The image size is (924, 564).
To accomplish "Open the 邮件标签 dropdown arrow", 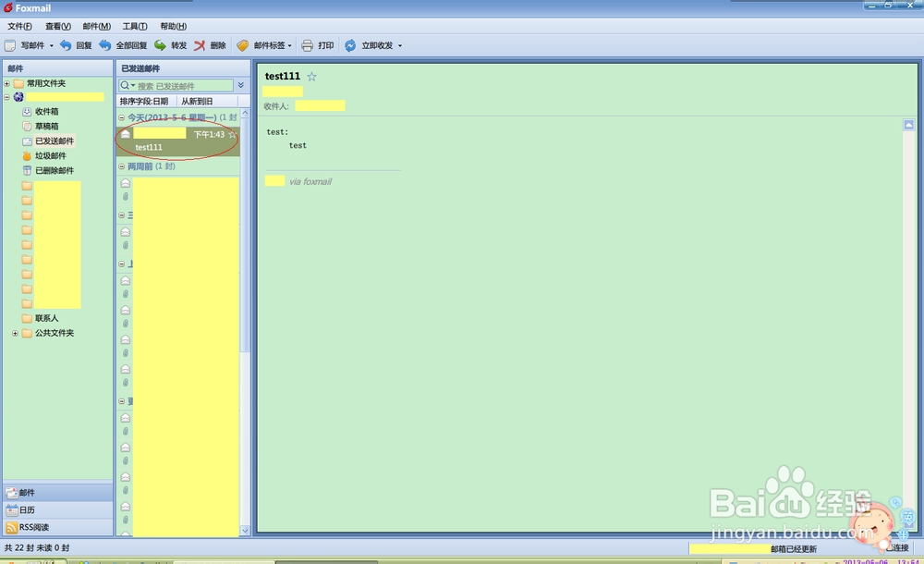I will [289, 45].
